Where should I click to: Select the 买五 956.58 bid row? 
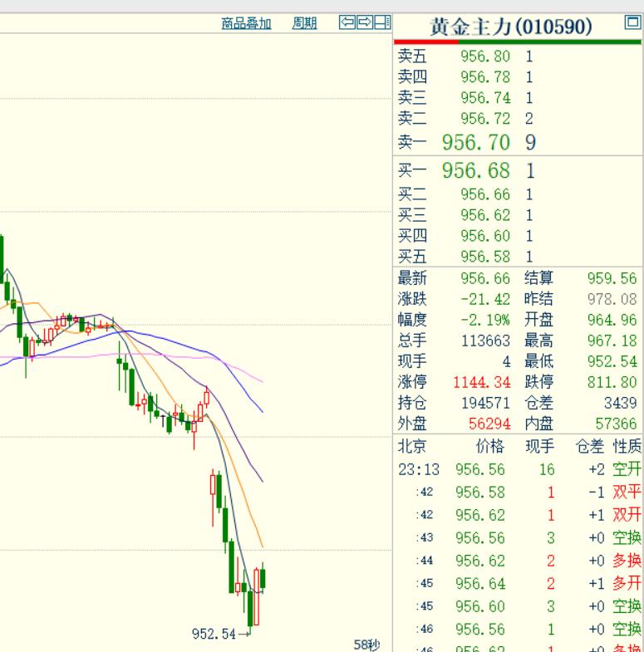pos(518,257)
